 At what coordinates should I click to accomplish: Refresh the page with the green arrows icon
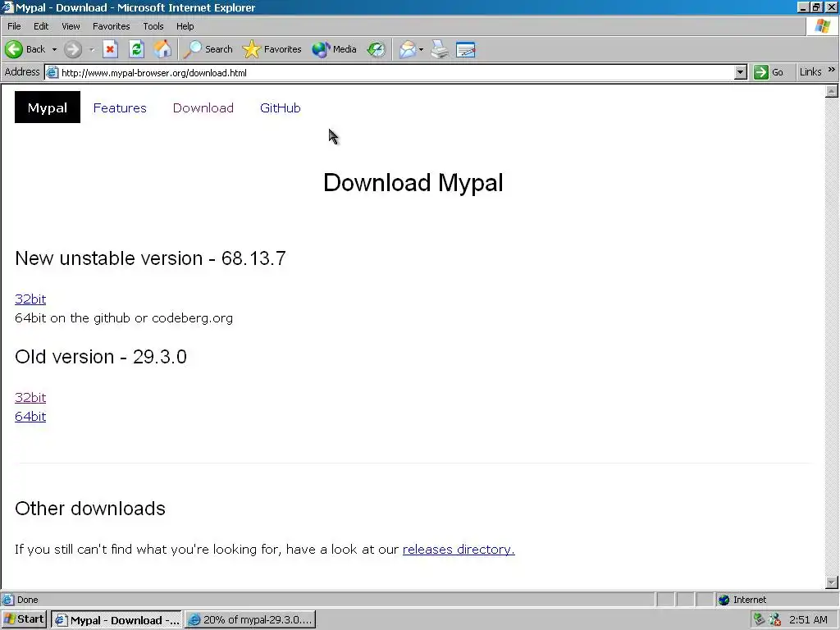pos(137,49)
